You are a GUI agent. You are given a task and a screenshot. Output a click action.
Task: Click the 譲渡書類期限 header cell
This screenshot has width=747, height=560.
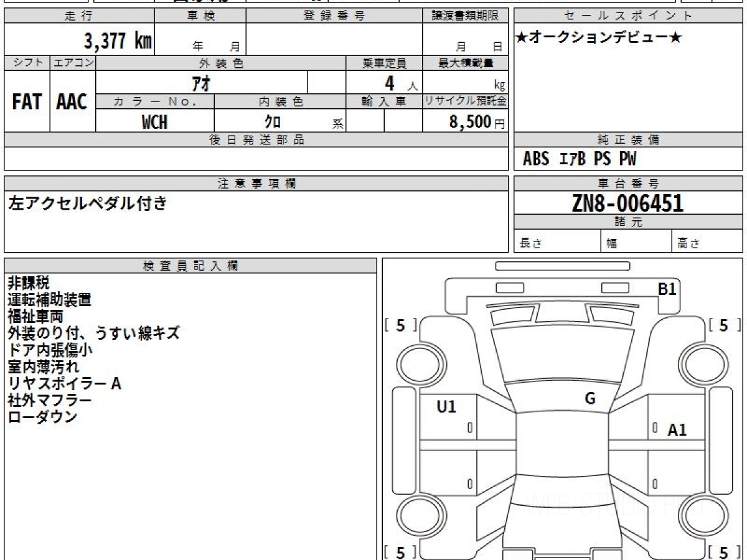pyautogui.click(x=465, y=16)
